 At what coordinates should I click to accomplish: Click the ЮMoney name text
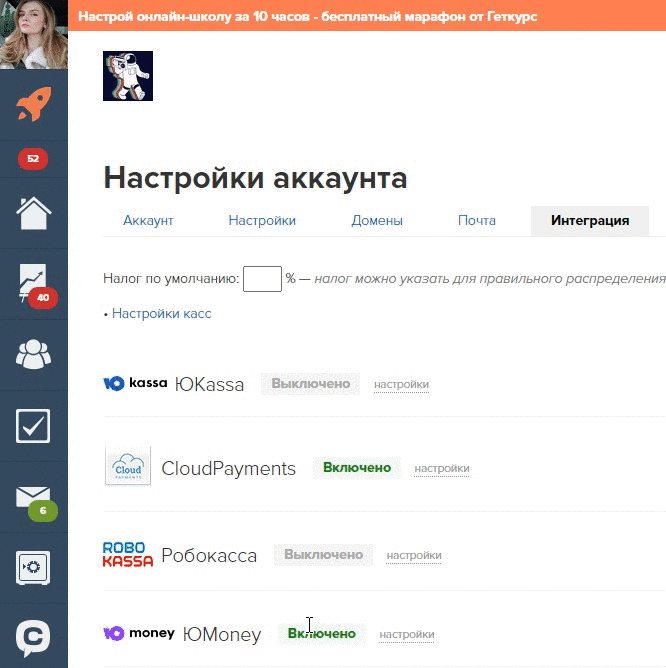point(222,634)
